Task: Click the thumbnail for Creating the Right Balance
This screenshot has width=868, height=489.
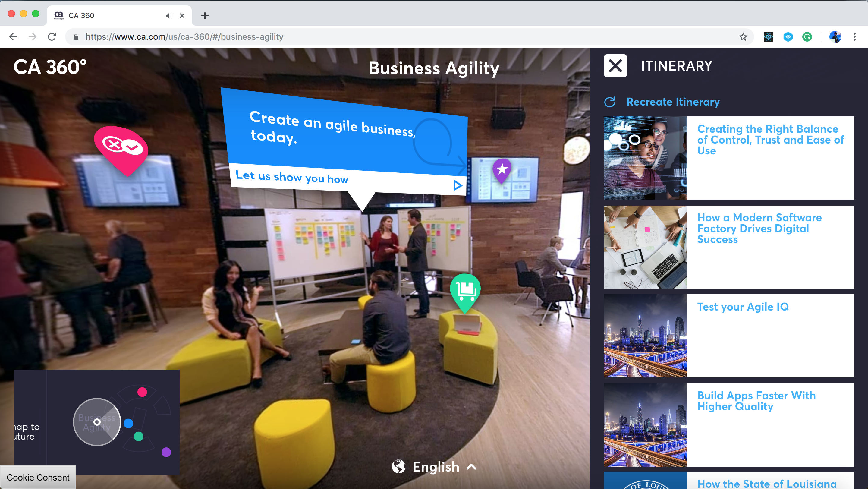Action: [x=645, y=158]
